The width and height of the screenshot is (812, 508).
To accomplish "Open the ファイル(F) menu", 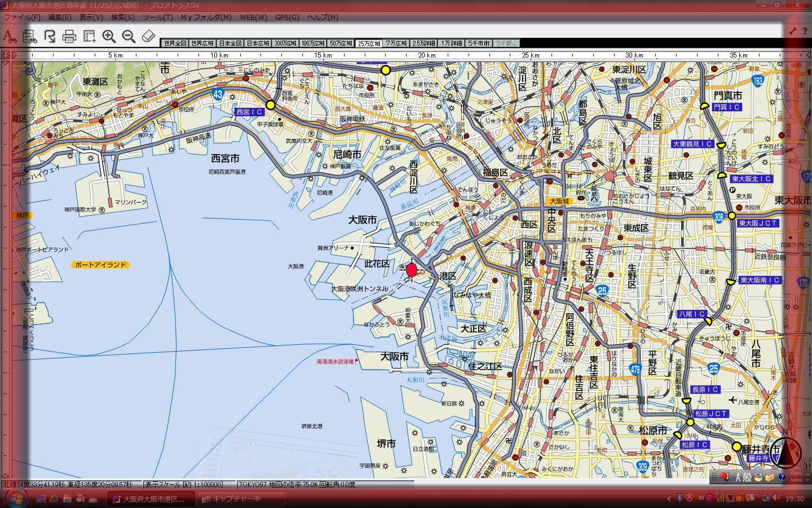I will tap(22, 17).
